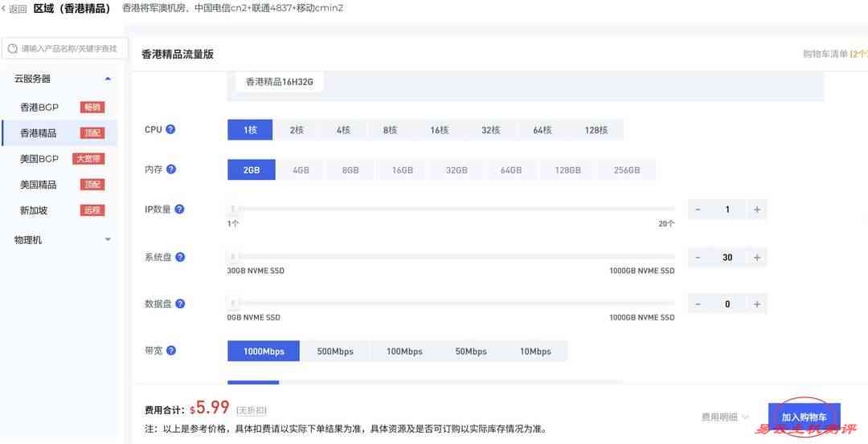Viewport: 868px width, 444px height.
Task: Expand the 物理机 section arrow
Action: [x=108, y=240]
